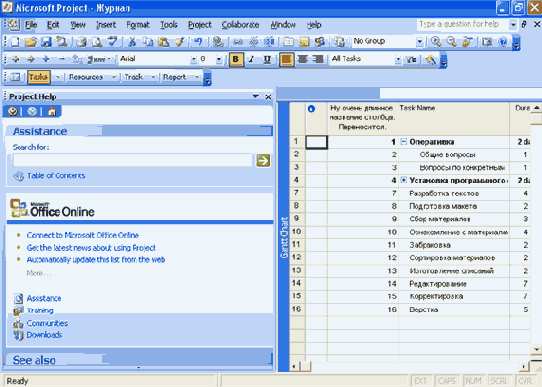
Task: Click the Print icon in the toolbar
Action: pyautogui.click(x=81, y=42)
